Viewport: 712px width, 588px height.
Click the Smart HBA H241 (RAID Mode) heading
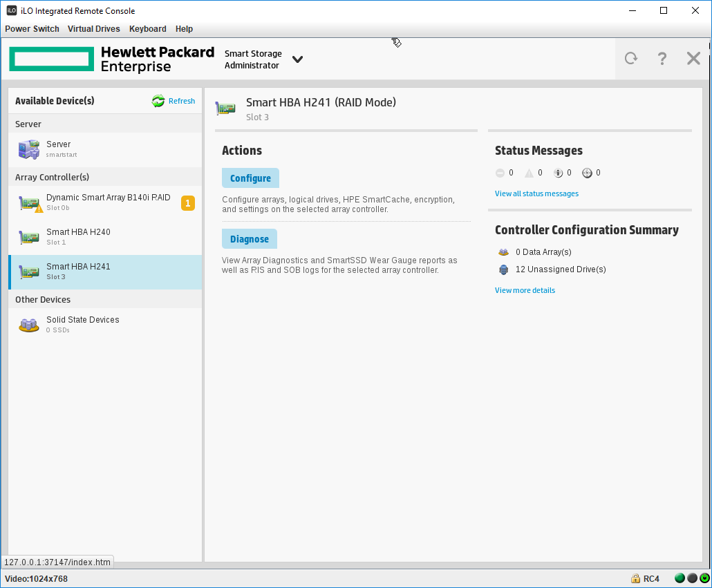click(x=321, y=102)
